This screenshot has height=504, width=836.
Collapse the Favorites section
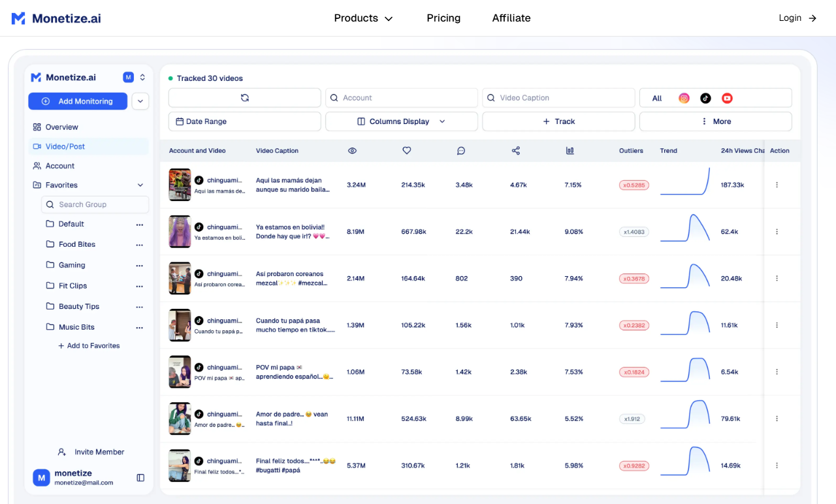[x=139, y=185]
